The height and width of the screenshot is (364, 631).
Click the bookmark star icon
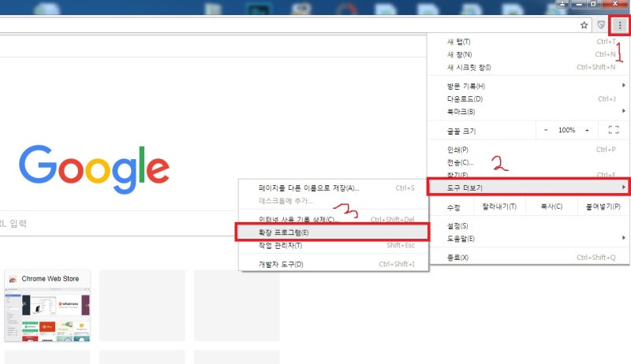point(584,25)
